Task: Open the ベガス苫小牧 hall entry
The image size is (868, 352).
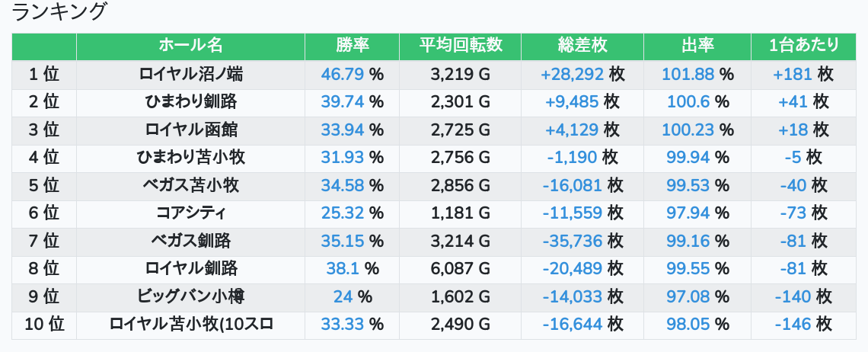Action: coord(191,185)
